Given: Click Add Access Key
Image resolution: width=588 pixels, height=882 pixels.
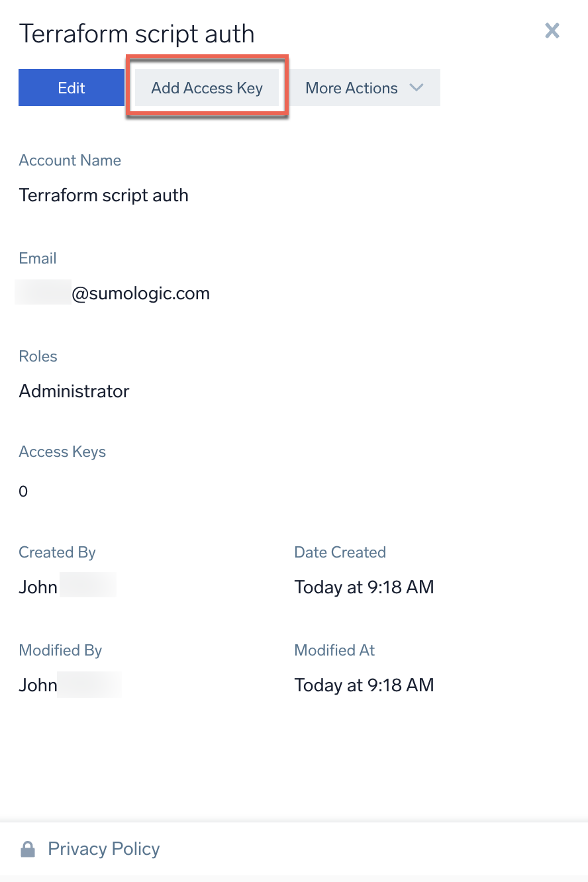Looking at the screenshot, I should tap(206, 87).
